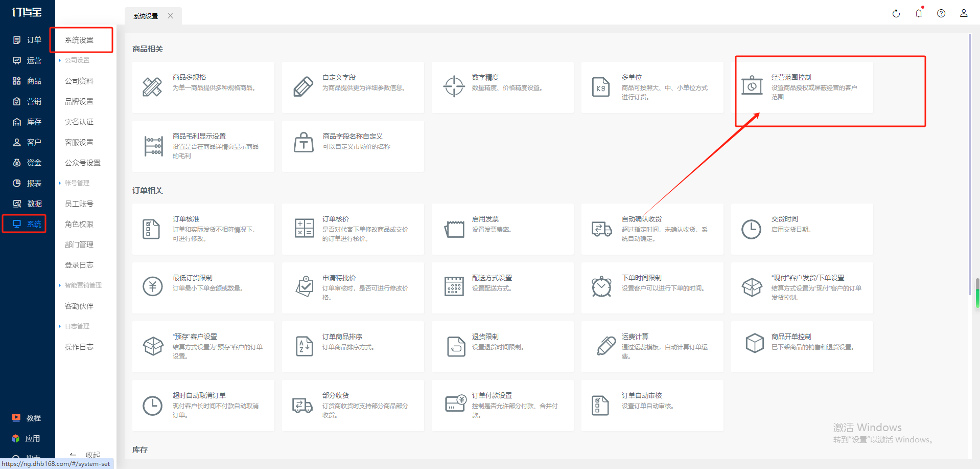Image resolution: width=980 pixels, height=469 pixels.
Task: Close the 系统设置 tab
Action: point(170,16)
